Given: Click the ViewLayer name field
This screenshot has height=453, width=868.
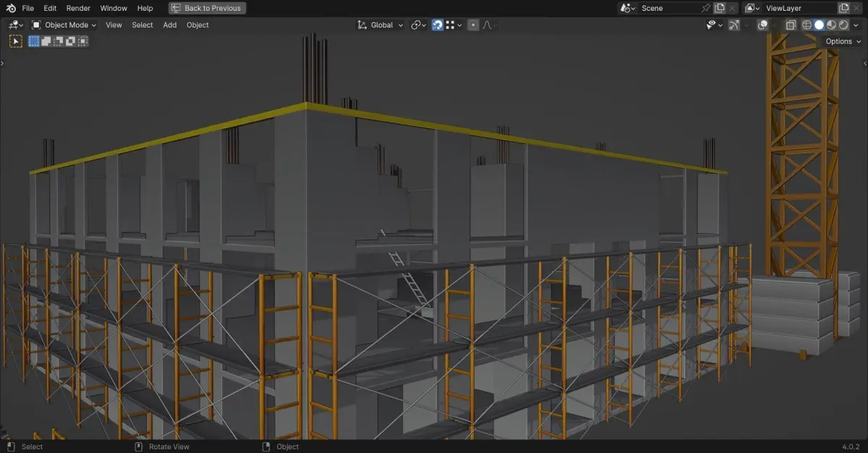Looking at the screenshot, I should [800, 8].
